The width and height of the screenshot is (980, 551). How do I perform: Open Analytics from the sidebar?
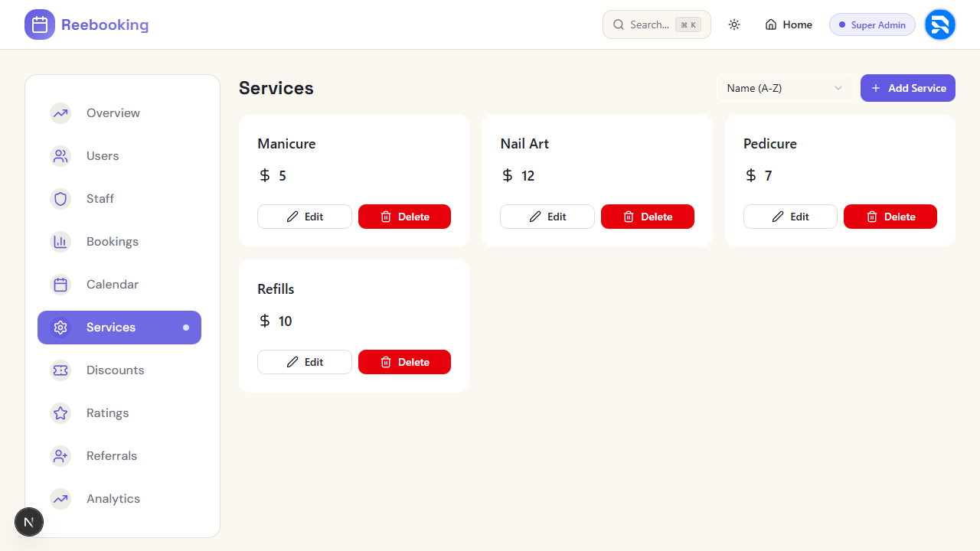(x=113, y=499)
